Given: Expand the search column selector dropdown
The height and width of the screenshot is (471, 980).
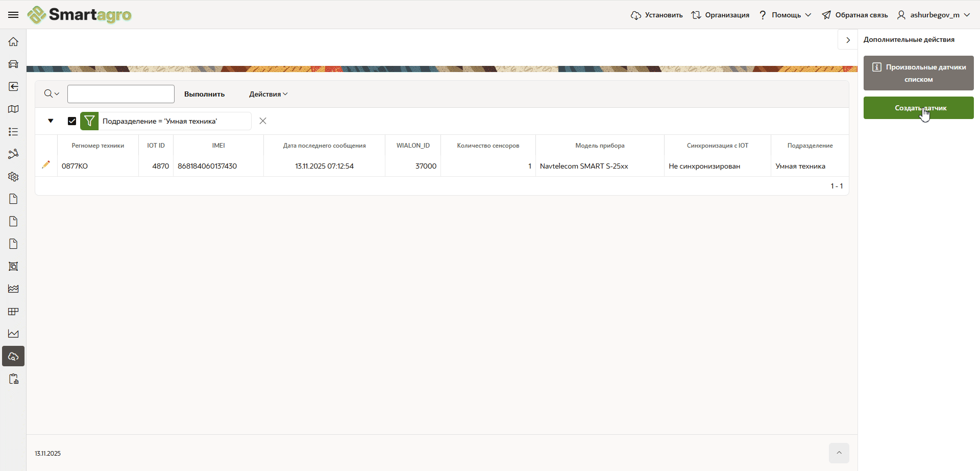Looking at the screenshot, I should pyautogui.click(x=52, y=94).
